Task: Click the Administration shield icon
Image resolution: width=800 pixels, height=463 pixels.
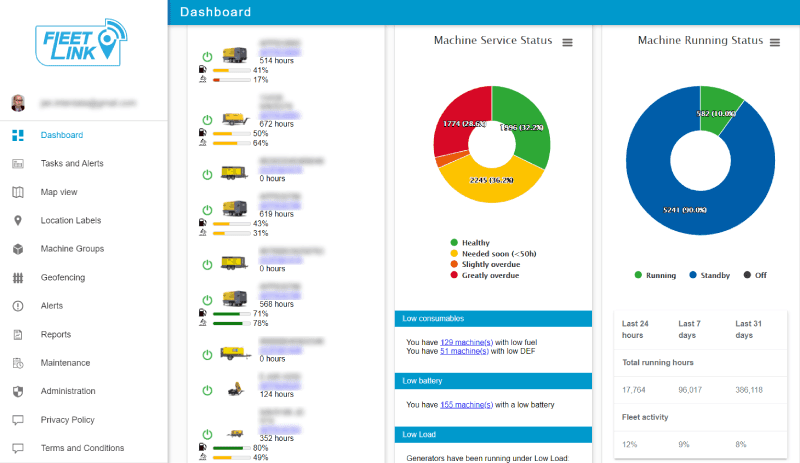Action: click(18, 391)
